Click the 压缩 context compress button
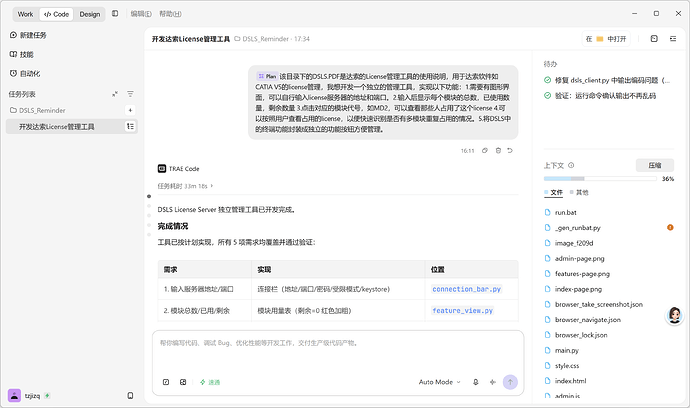The height and width of the screenshot is (408, 690). pos(655,165)
